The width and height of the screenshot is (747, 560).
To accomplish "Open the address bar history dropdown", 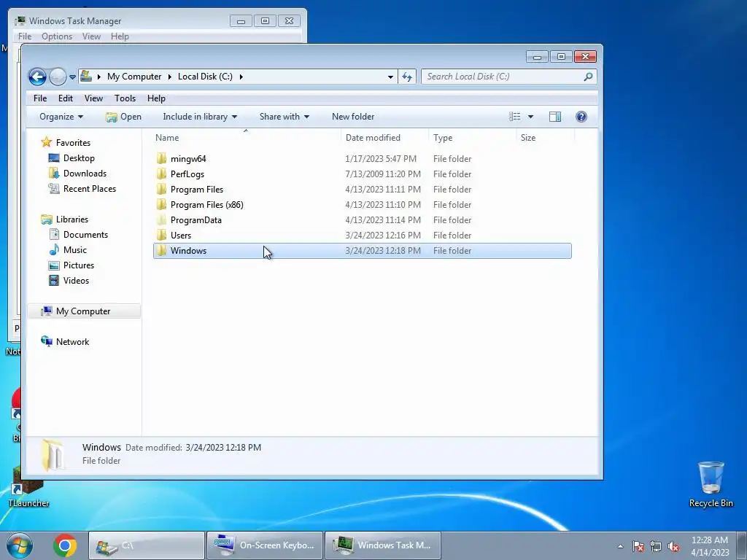I will (390, 77).
